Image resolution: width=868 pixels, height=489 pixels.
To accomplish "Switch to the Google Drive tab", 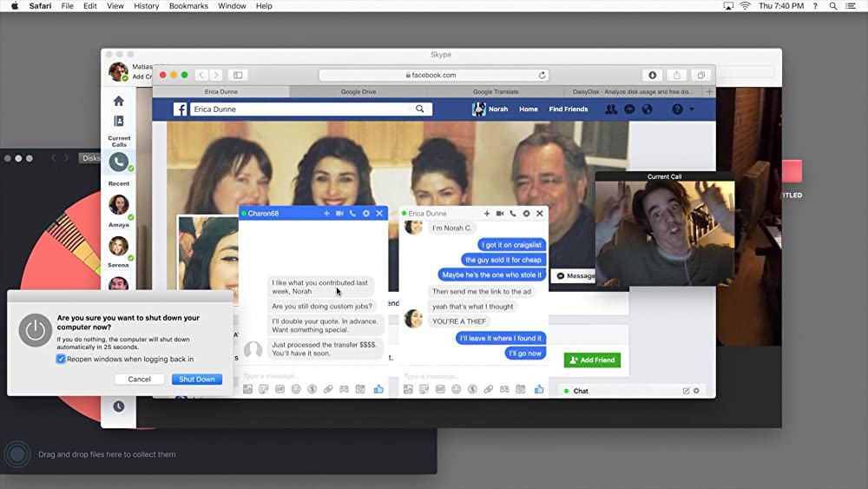I will [x=358, y=91].
